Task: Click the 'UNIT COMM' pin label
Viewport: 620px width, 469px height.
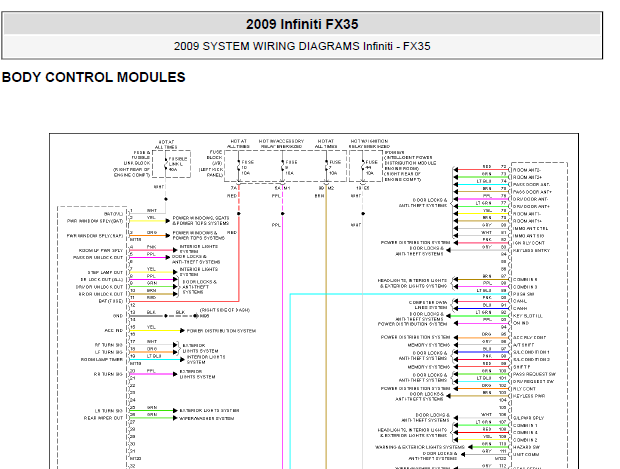Action: (526, 454)
